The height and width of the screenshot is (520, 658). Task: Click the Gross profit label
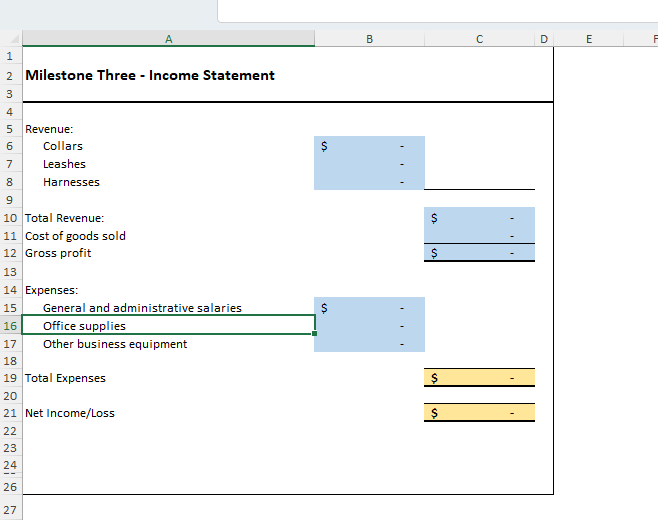(x=58, y=253)
